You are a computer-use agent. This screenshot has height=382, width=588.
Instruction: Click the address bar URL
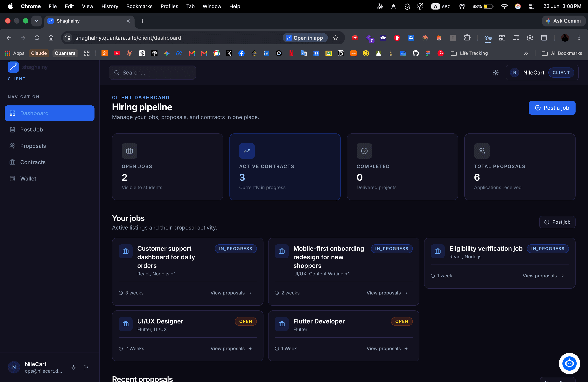point(128,38)
